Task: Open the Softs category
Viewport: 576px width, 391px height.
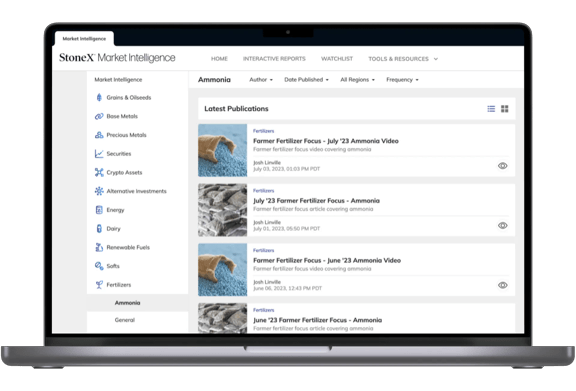Action: click(113, 266)
